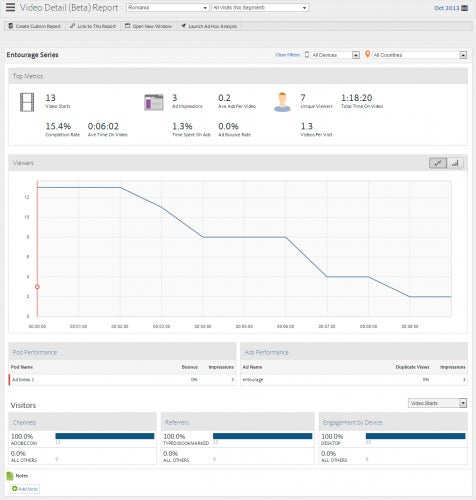Viewport: 476px width, 500px height.
Task: Click the ADOBE.COM channel bar
Action: coord(105,436)
